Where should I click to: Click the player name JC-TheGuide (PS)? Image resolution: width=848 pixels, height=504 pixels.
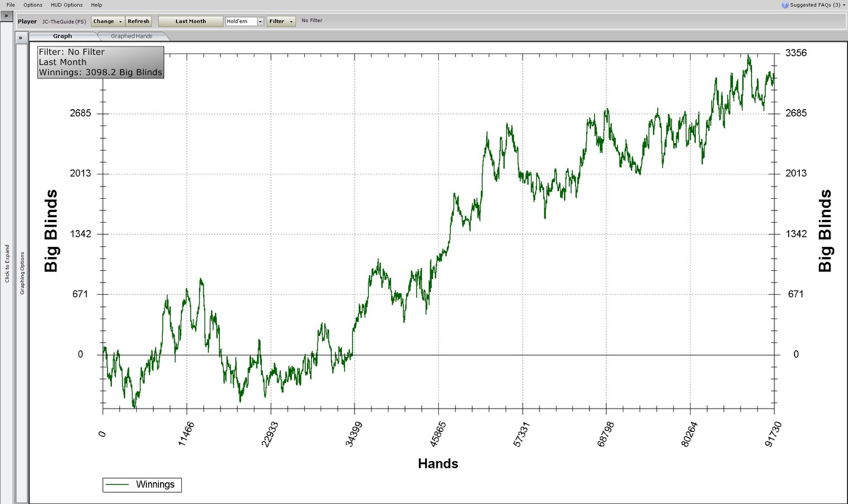tap(64, 22)
